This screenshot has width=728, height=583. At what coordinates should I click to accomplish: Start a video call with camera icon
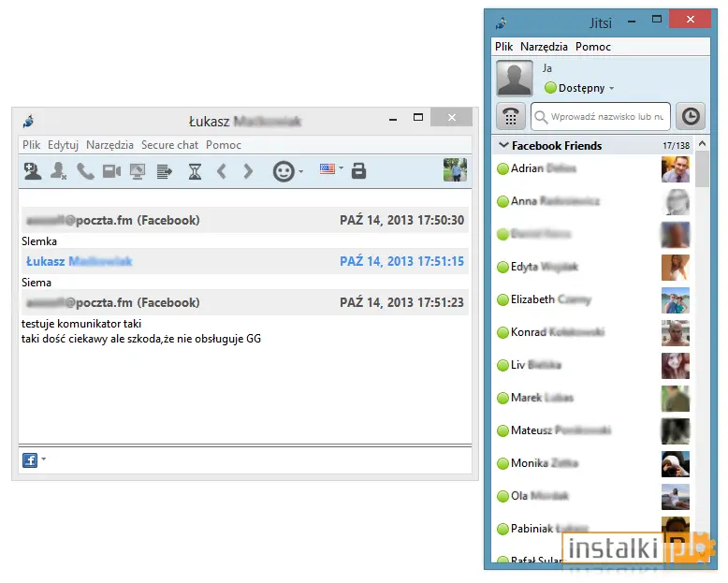tap(111, 172)
